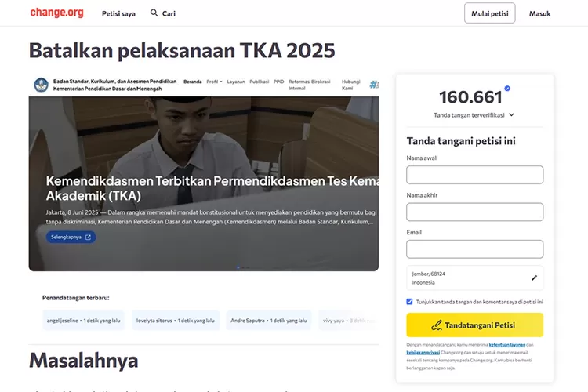Screen dimensions: 588x392
Task: Edit location with the pencil icon
Action: pyautogui.click(x=534, y=278)
